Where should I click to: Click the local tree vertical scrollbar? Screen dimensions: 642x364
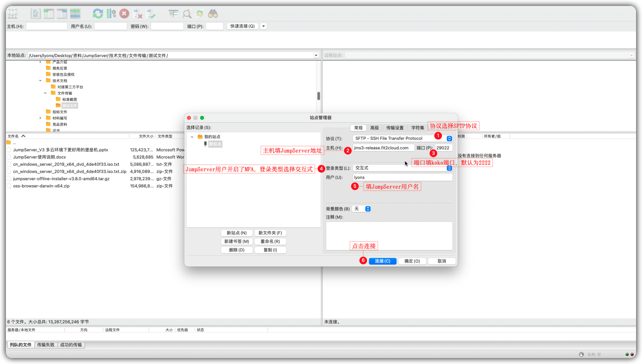point(318,96)
